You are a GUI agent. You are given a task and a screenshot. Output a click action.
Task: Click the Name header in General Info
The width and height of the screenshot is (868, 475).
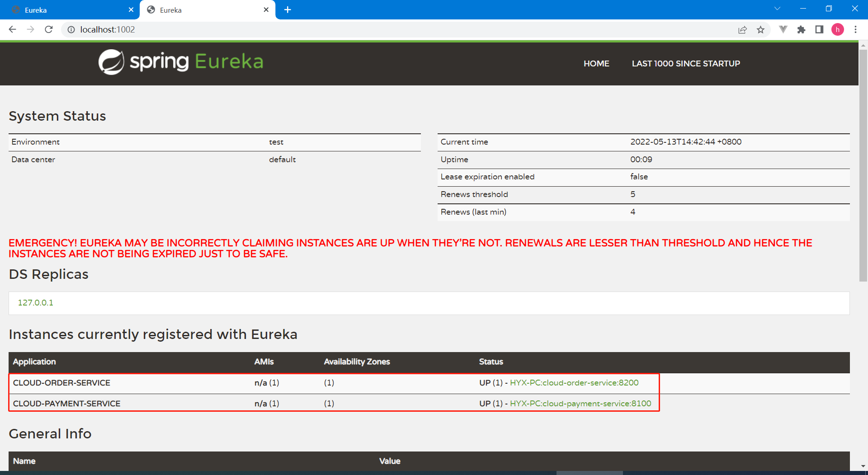click(x=24, y=461)
